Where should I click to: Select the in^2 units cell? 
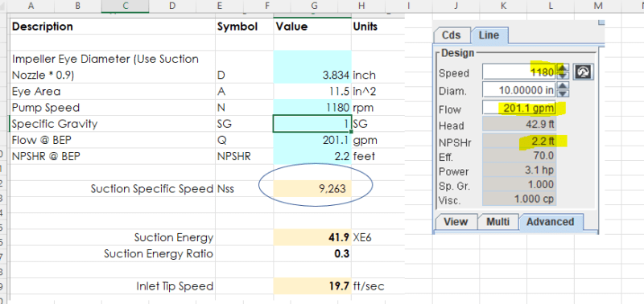(378, 91)
